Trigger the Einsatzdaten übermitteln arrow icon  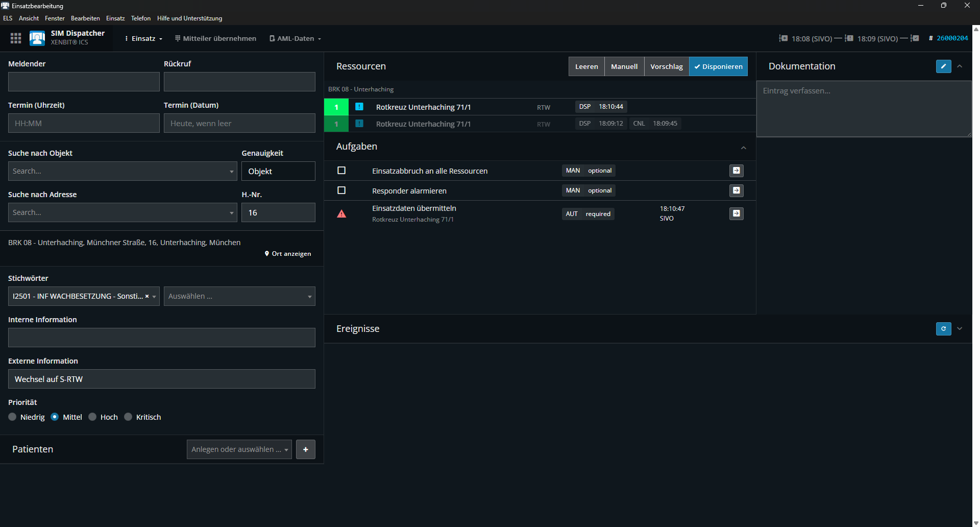[x=736, y=213]
